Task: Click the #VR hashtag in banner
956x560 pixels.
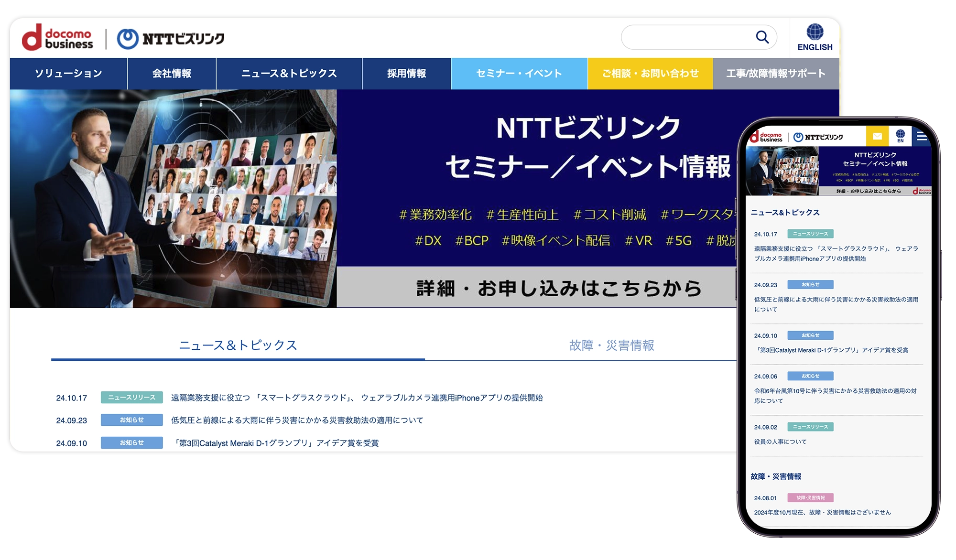Action: point(639,240)
